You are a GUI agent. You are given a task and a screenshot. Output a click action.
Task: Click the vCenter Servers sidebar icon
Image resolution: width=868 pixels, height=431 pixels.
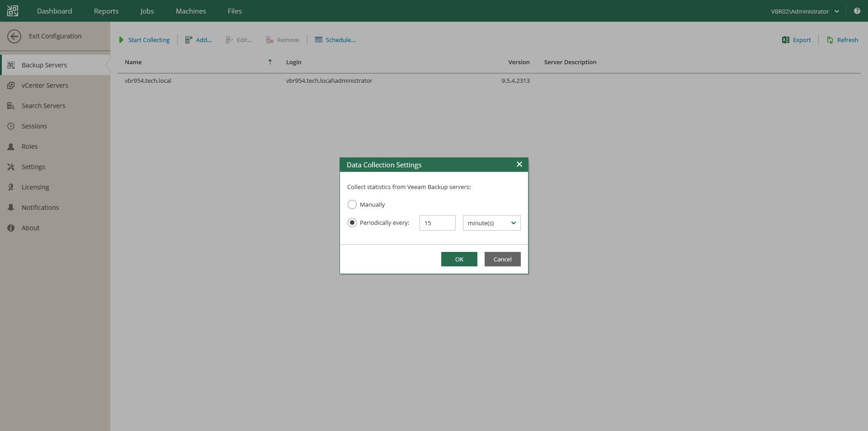click(x=11, y=85)
